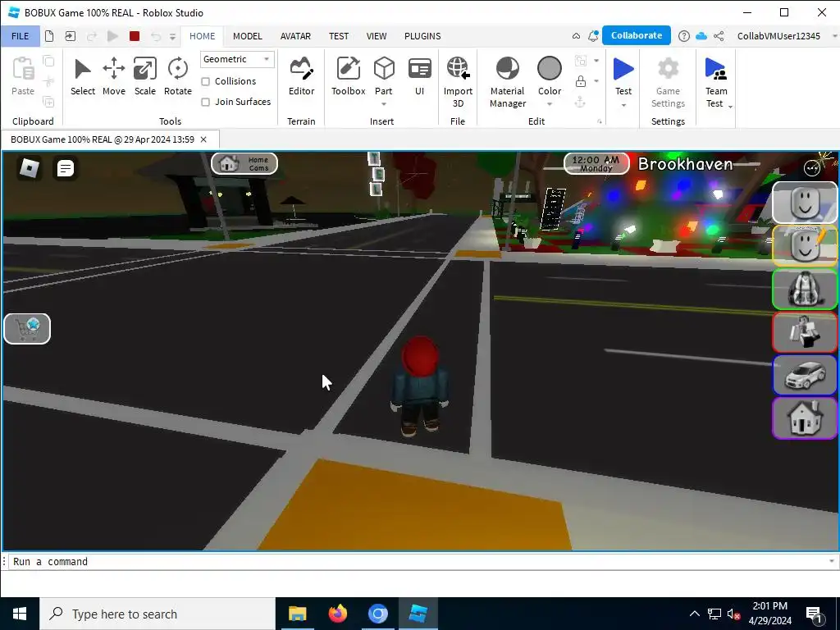Open the help question mark icon
This screenshot has width=840, height=630.
point(683,36)
